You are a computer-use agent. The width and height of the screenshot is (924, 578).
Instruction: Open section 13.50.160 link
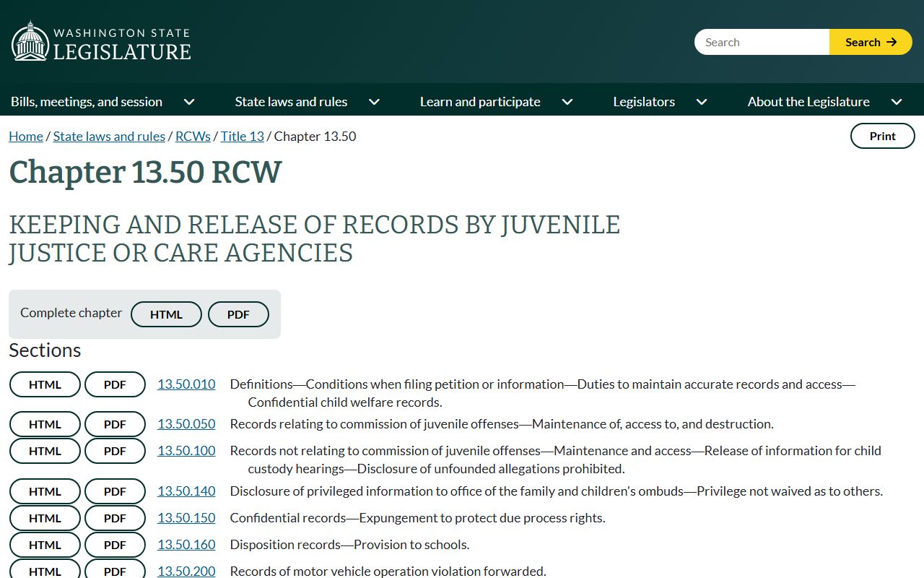click(x=186, y=545)
